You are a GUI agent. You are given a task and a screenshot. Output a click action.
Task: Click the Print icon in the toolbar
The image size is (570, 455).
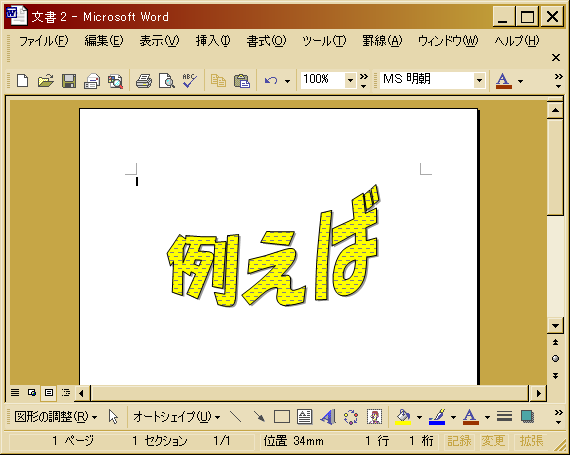tap(144, 80)
